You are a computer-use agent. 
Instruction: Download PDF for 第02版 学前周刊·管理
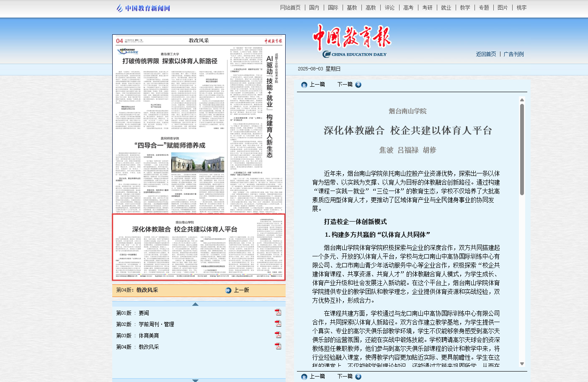(x=278, y=324)
